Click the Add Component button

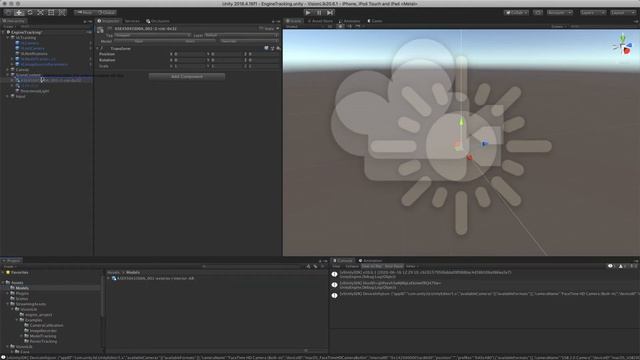[187, 76]
